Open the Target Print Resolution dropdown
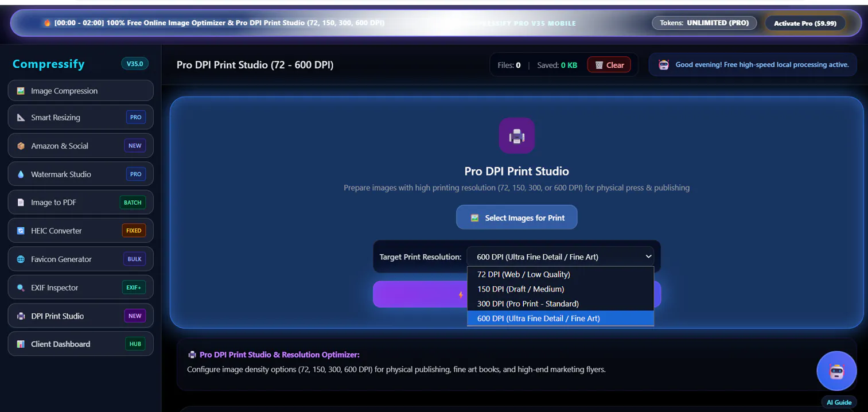This screenshot has width=868, height=412. point(560,257)
